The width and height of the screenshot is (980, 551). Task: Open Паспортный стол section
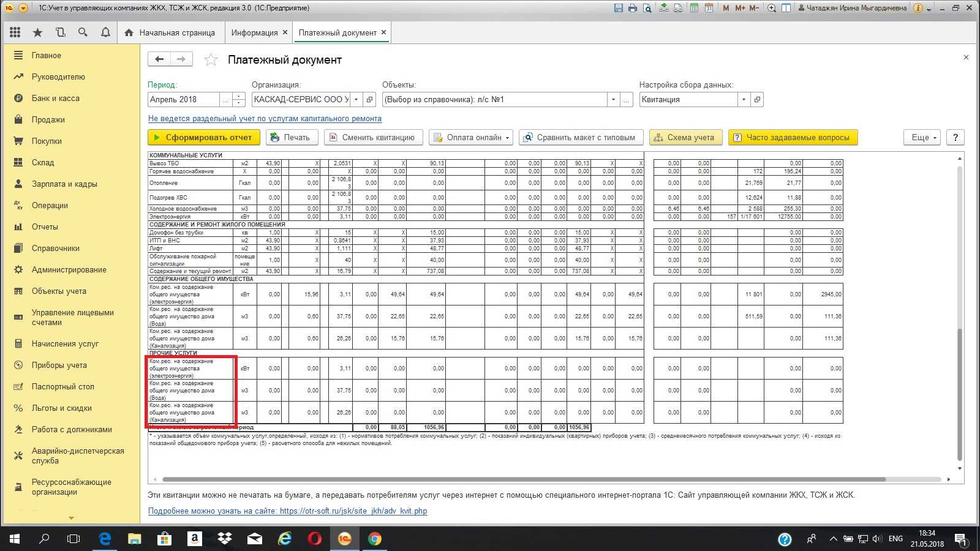63,386
